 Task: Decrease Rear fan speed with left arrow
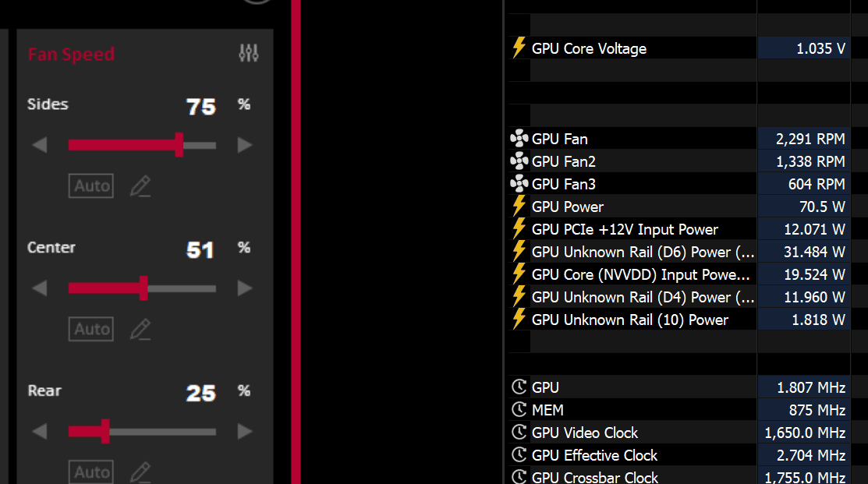(40, 432)
